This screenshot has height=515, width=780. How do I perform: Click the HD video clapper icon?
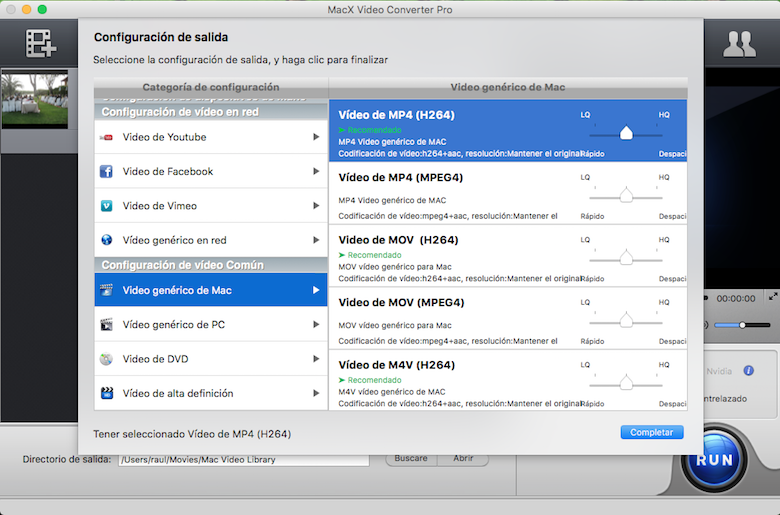click(106, 393)
